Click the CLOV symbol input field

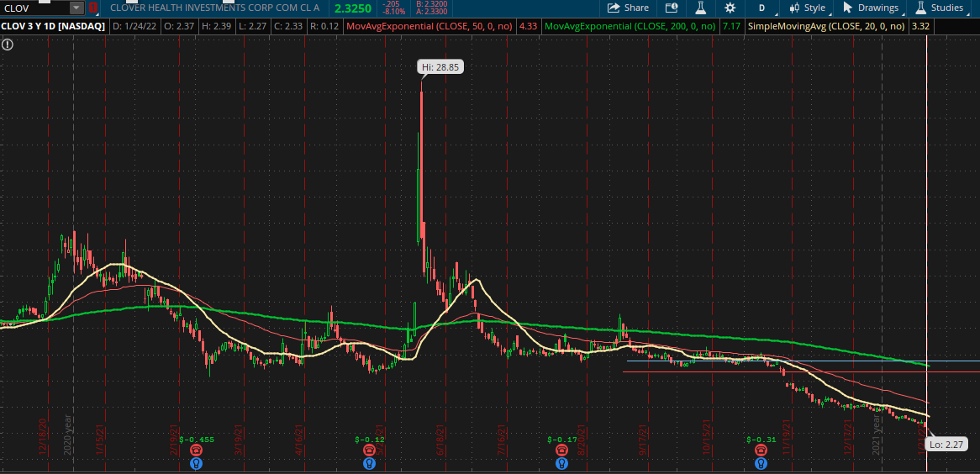pos(34,8)
